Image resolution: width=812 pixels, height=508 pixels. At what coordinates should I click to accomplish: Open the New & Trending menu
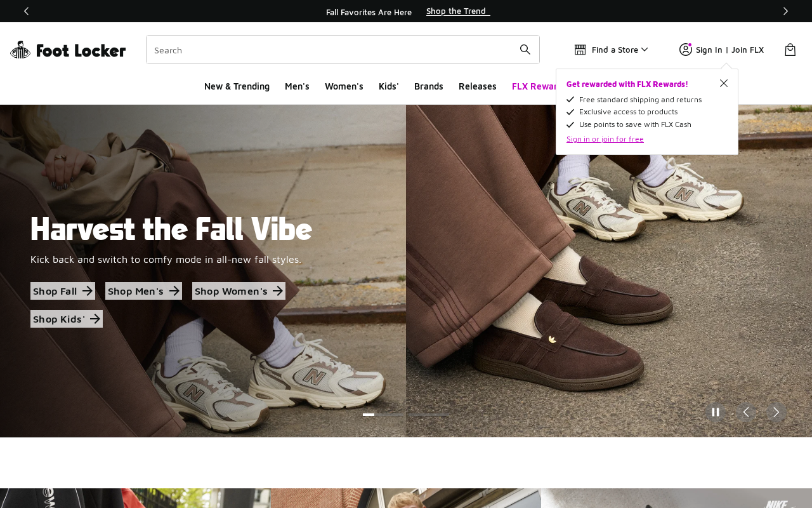pyautogui.click(x=237, y=86)
